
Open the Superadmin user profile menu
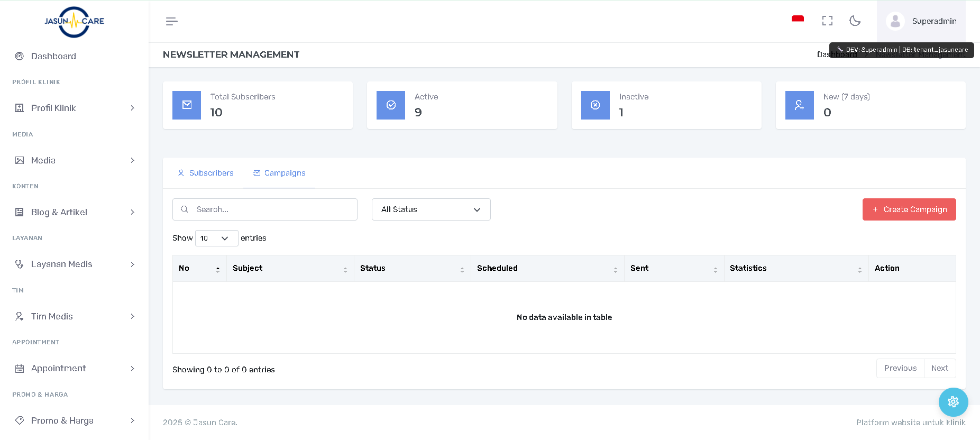(x=921, y=21)
